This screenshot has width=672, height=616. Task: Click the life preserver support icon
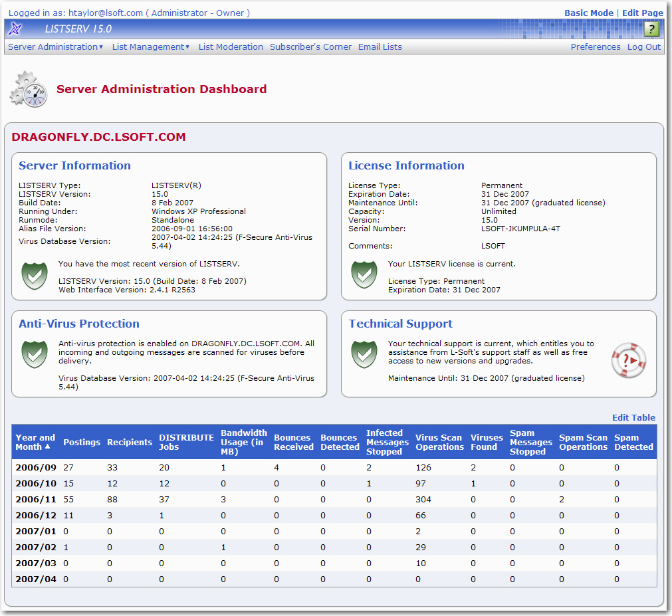[x=629, y=360]
